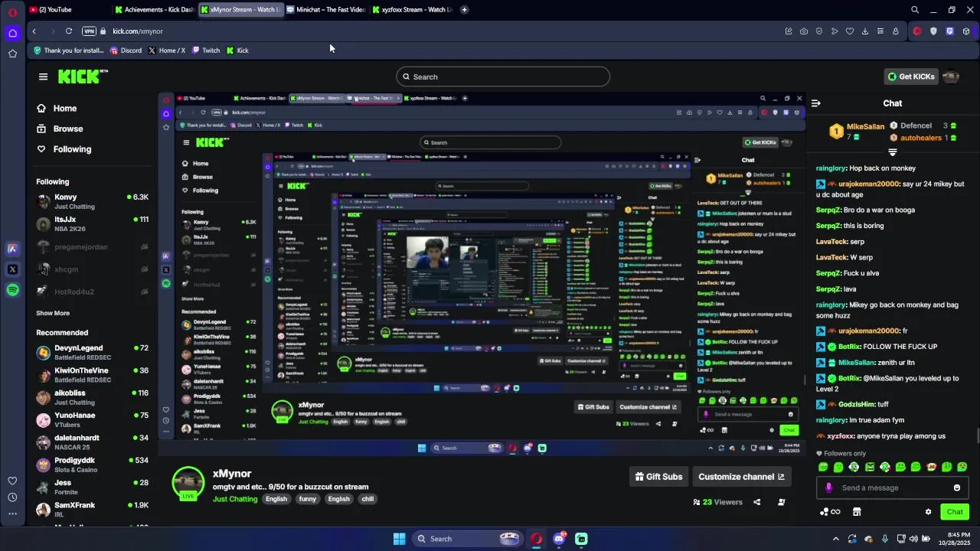Open Spotify from the Opera sidebar
This screenshot has height=551, width=980.
tap(12, 290)
